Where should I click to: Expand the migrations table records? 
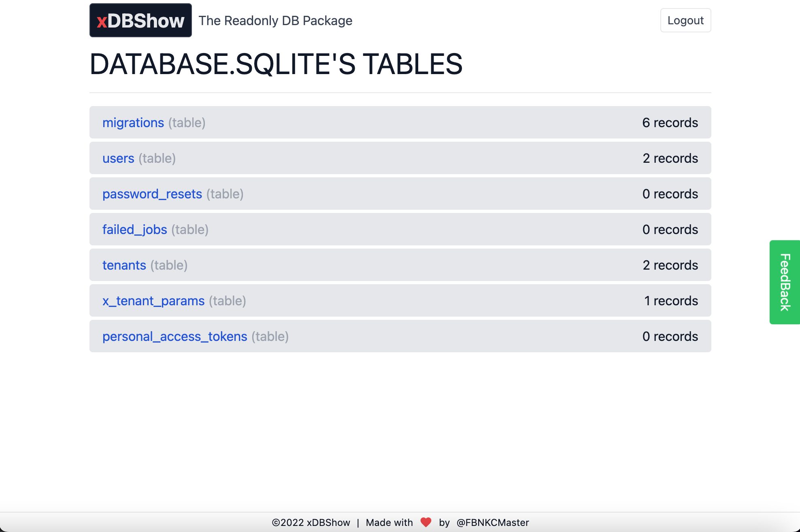[x=132, y=122]
